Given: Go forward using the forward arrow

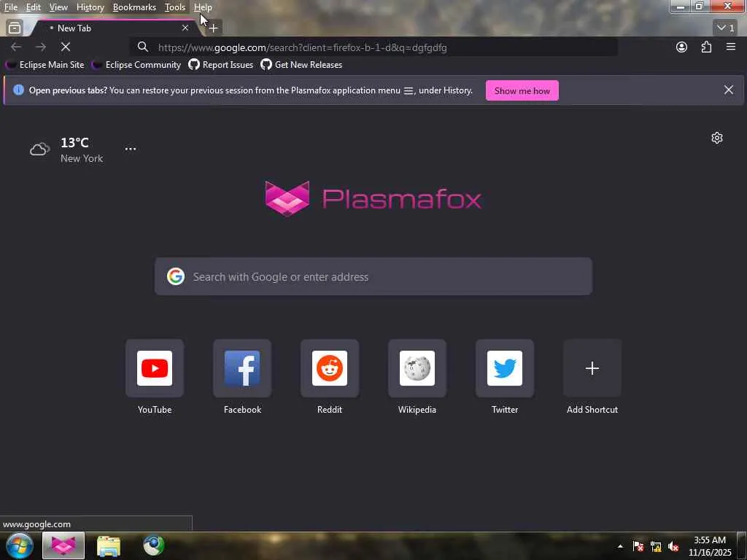Looking at the screenshot, I should [x=41, y=47].
